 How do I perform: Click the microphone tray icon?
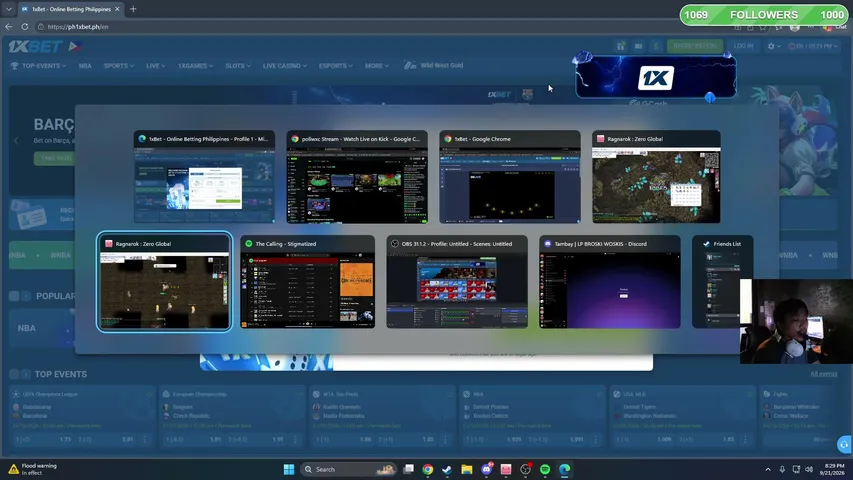click(782, 469)
